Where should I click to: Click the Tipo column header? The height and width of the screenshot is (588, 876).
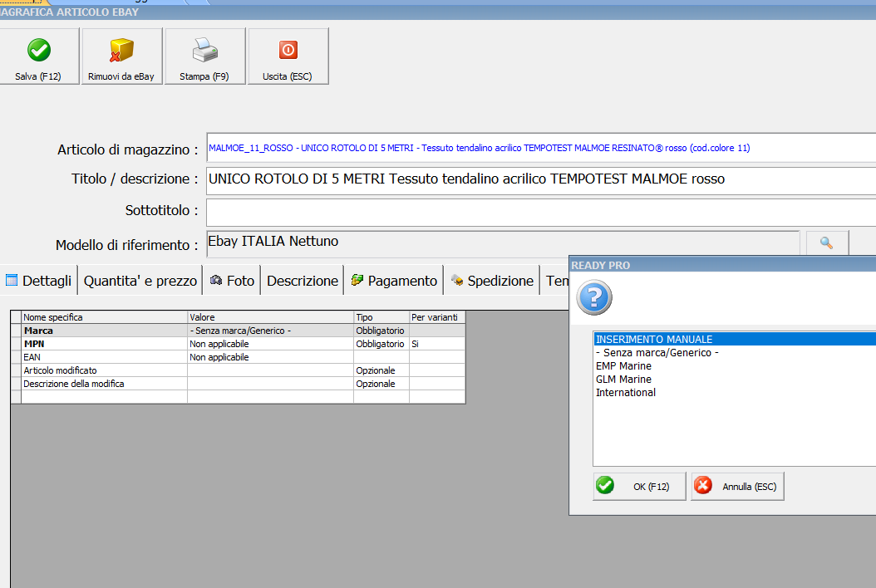coord(381,317)
